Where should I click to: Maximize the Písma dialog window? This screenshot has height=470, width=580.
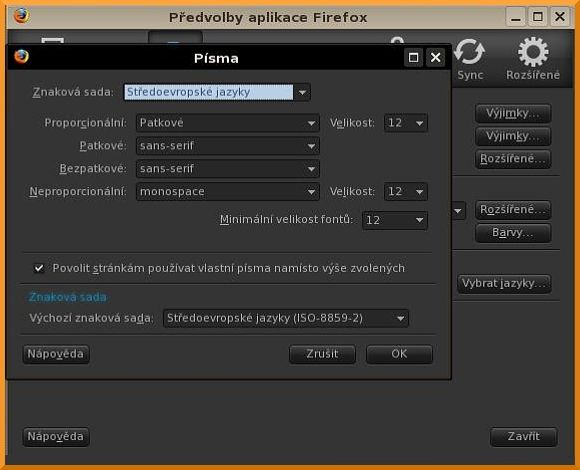point(413,58)
